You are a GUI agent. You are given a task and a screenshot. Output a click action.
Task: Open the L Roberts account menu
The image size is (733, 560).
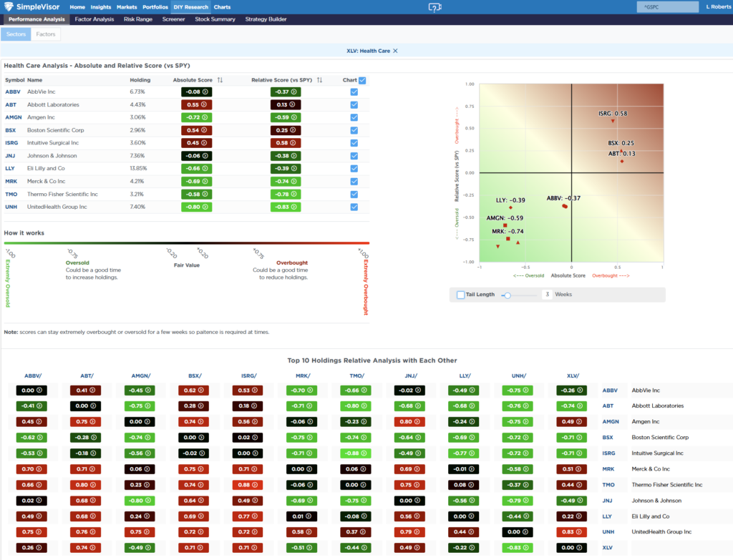718,6
